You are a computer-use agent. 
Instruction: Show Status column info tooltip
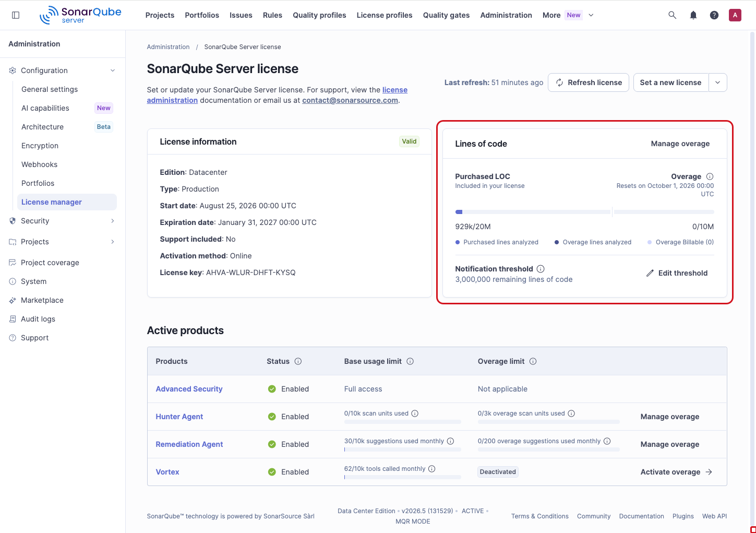pos(298,361)
